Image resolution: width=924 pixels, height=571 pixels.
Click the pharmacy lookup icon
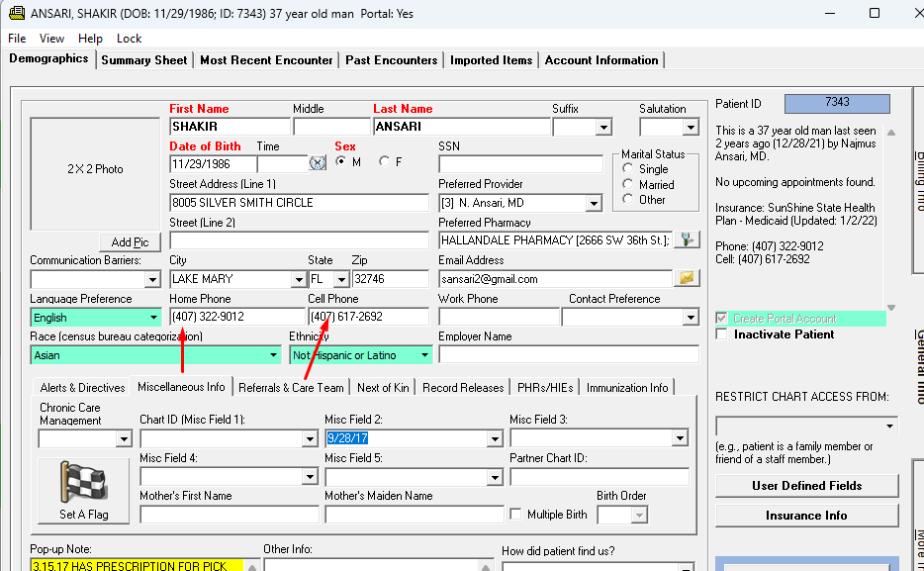click(687, 239)
